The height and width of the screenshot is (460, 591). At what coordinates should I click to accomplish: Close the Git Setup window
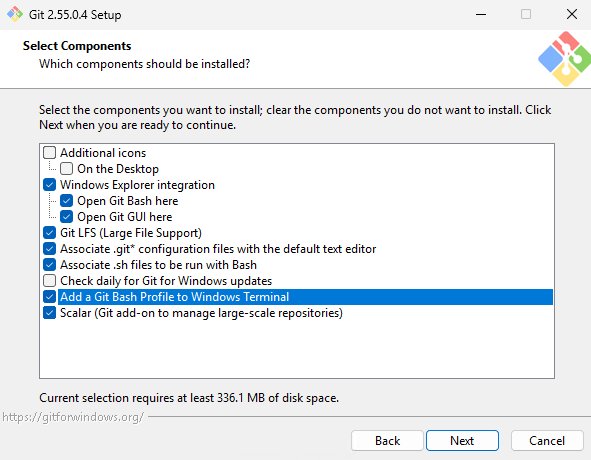coord(571,14)
